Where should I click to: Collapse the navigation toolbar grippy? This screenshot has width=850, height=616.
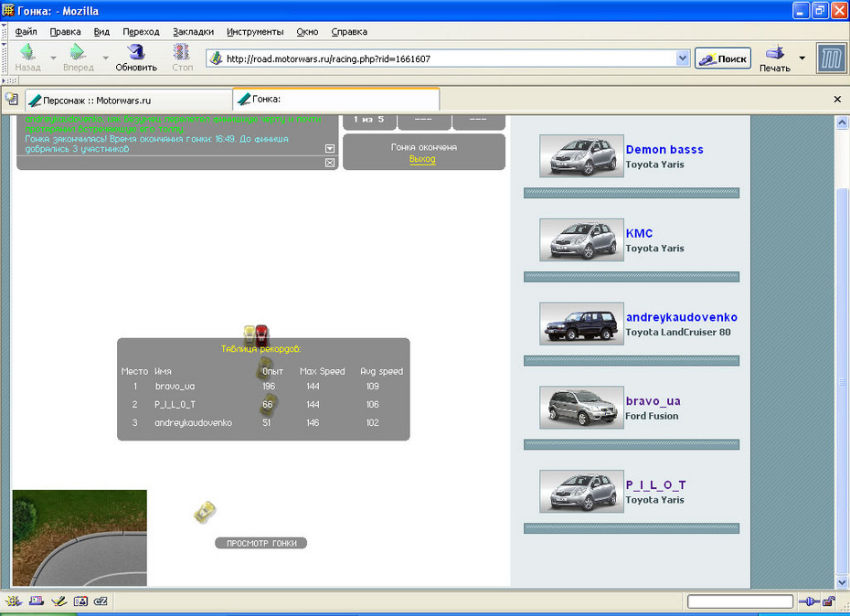[5, 58]
